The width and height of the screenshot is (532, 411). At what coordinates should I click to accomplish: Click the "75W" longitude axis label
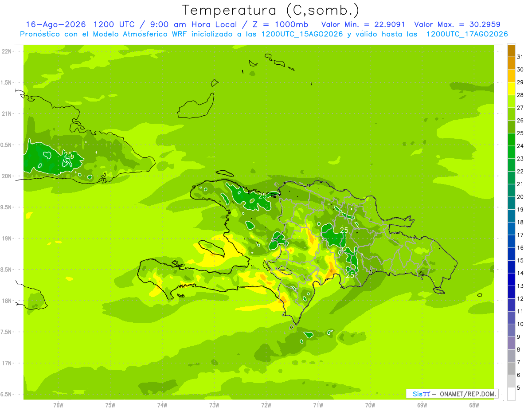110,405
